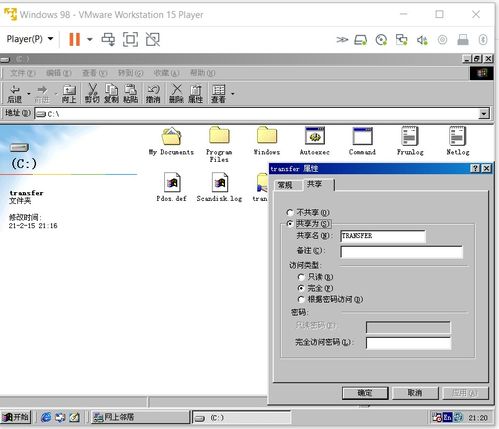Click the share name TRANSFER input field
The height and width of the screenshot is (429, 499).
(383, 236)
